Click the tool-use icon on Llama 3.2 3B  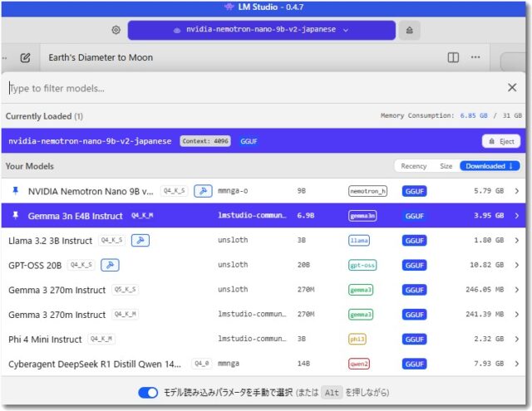coord(140,241)
